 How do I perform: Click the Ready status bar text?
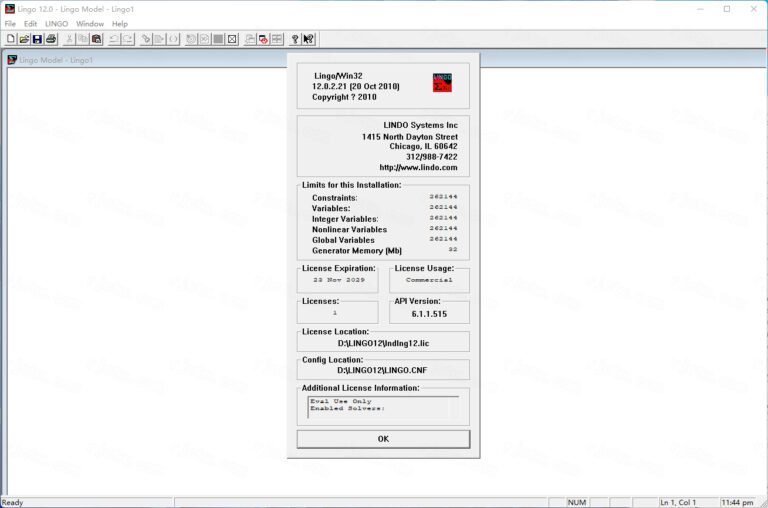[x=12, y=502]
